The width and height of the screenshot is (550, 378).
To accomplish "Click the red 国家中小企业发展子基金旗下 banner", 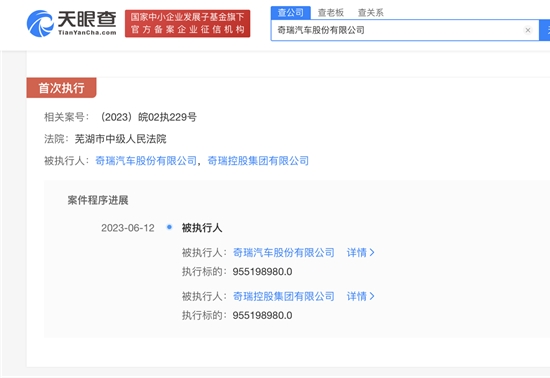I will point(187,23).
